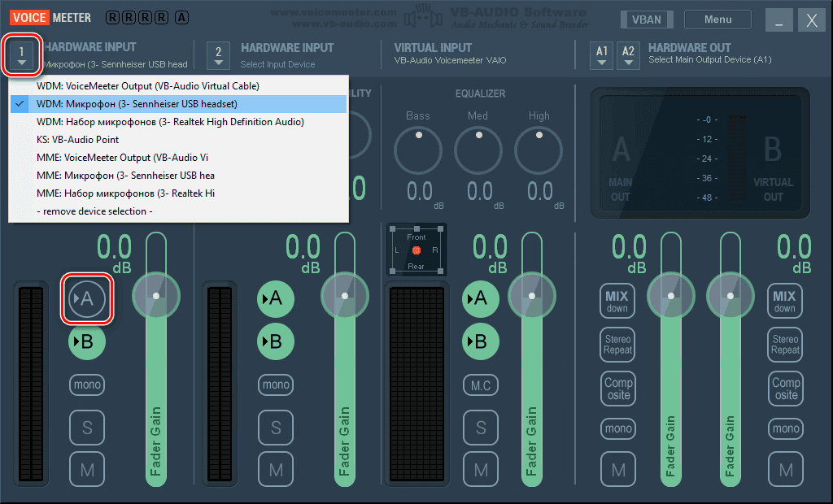Enable mono on the Virtual Out bus
The height and width of the screenshot is (504, 833).
click(786, 428)
